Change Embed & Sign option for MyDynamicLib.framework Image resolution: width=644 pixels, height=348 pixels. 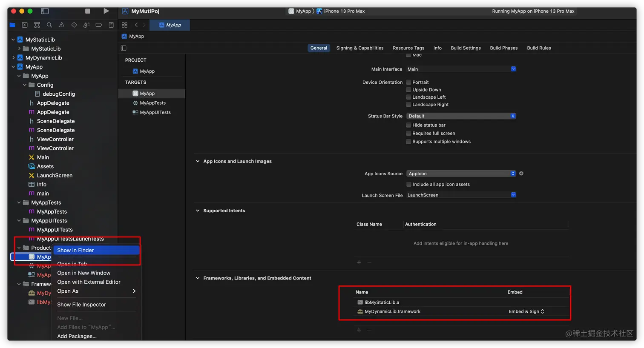[526, 311]
